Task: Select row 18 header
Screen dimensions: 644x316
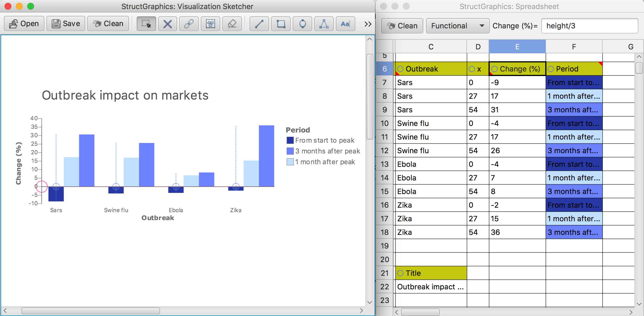Action: pos(385,232)
